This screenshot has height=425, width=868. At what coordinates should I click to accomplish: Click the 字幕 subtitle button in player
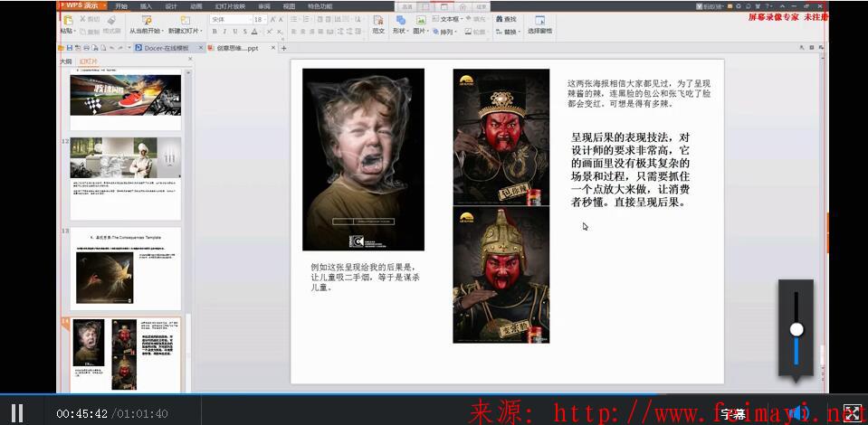733,414
